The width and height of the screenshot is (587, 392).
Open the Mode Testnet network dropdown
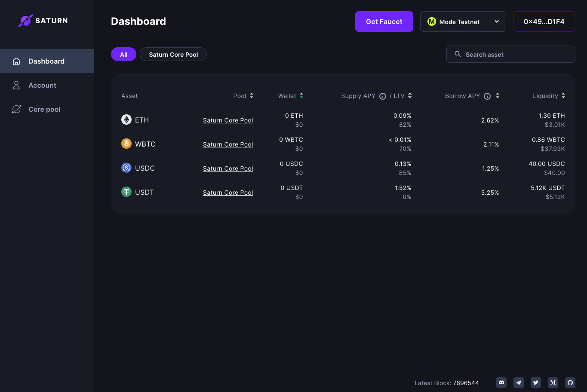(463, 21)
